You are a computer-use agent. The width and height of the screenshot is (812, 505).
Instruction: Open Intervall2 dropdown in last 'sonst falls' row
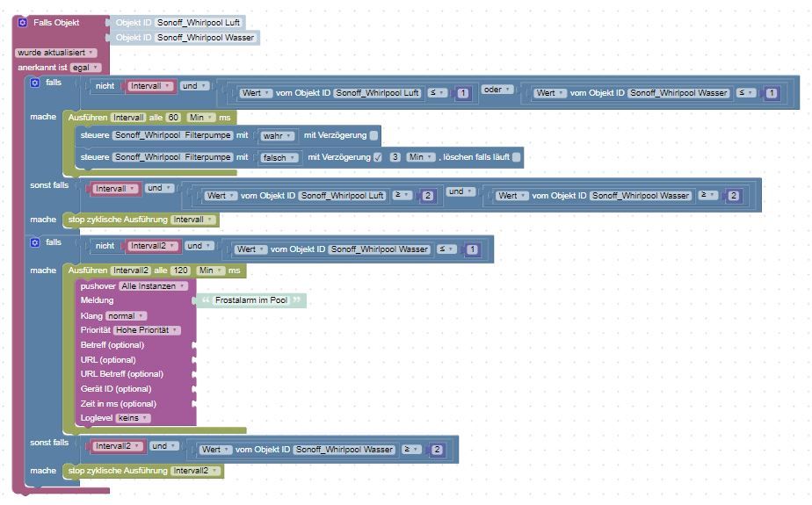(118, 446)
